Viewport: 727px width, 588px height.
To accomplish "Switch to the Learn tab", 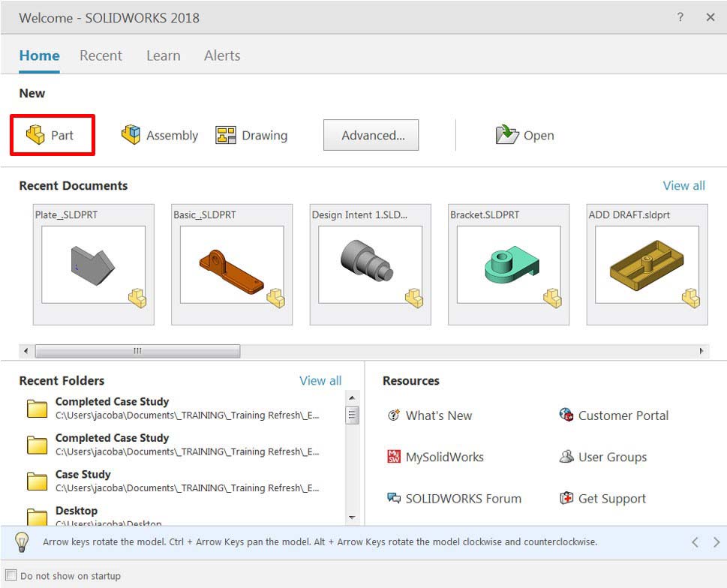I will 163,55.
